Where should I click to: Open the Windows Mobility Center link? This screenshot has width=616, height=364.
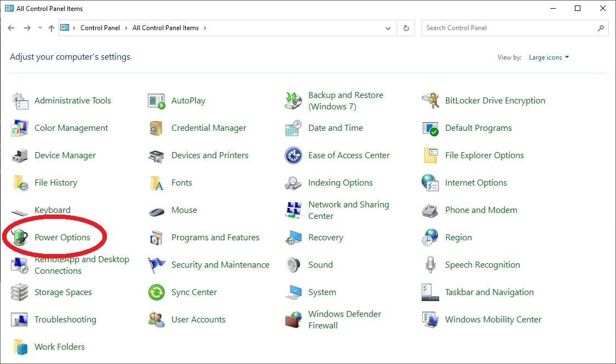click(493, 320)
